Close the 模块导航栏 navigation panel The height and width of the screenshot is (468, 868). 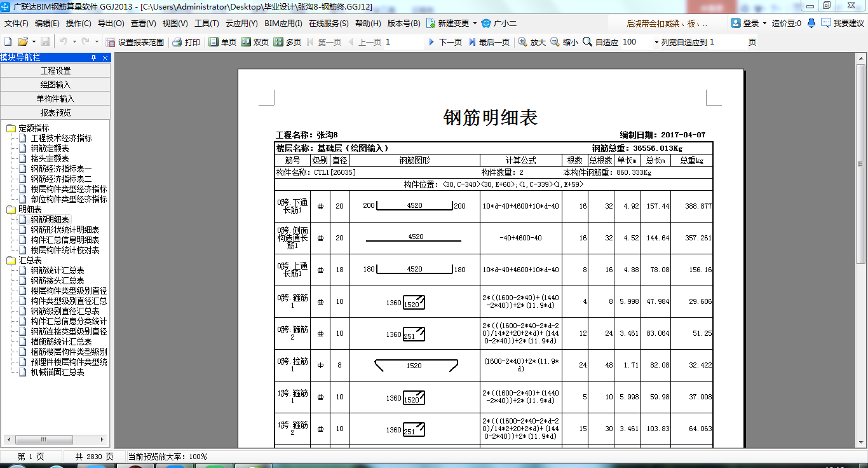(x=105, y=58)
